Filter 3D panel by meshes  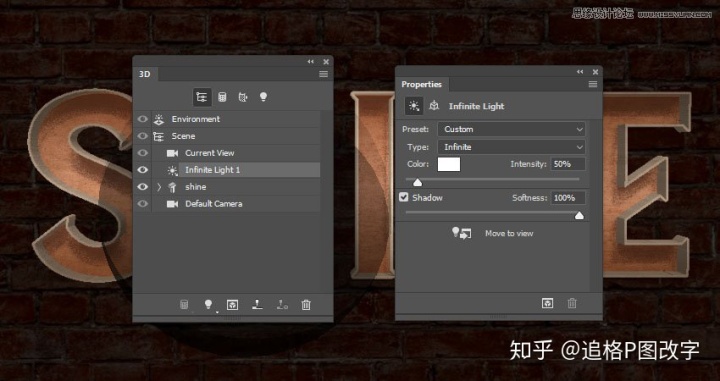click(222, 97)
